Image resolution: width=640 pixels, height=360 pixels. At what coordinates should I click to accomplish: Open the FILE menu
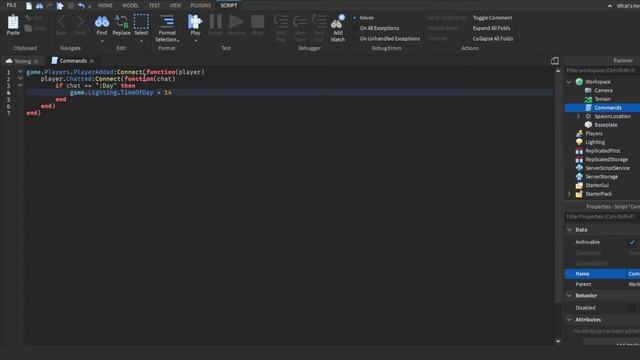pos(11,5)
